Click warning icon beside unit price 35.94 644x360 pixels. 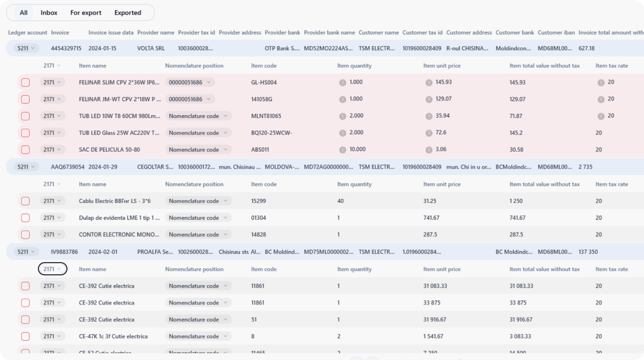[429, 116]
